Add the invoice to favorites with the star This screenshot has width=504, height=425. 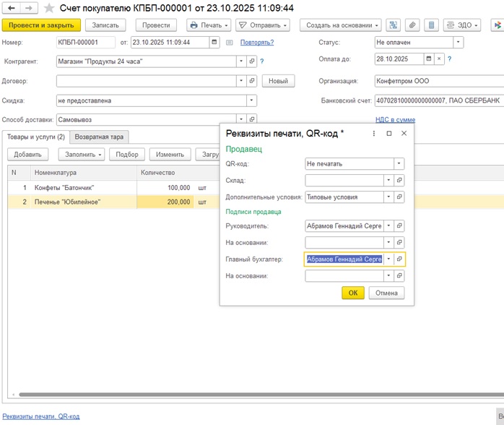pos(49,8)
